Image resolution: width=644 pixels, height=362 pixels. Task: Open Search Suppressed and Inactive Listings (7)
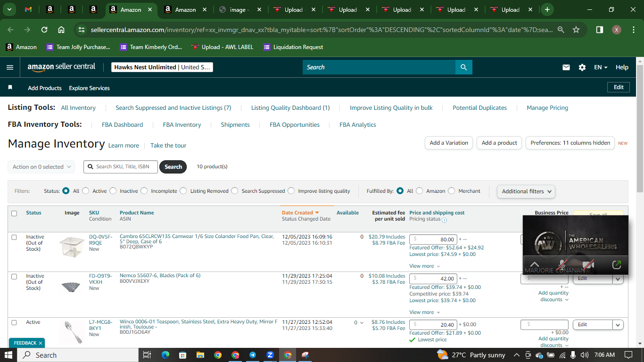[x=173, y=108]
